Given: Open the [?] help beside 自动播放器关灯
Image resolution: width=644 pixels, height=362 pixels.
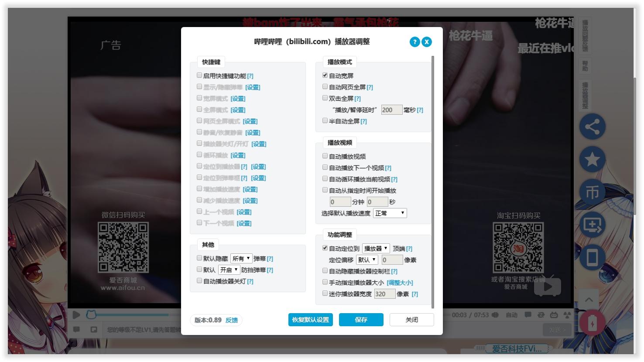Looking at the screenshot, I should [250, 281].
